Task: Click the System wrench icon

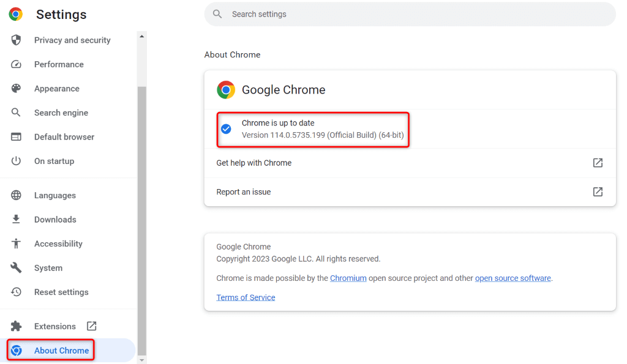Action: (x=15, y=267)
